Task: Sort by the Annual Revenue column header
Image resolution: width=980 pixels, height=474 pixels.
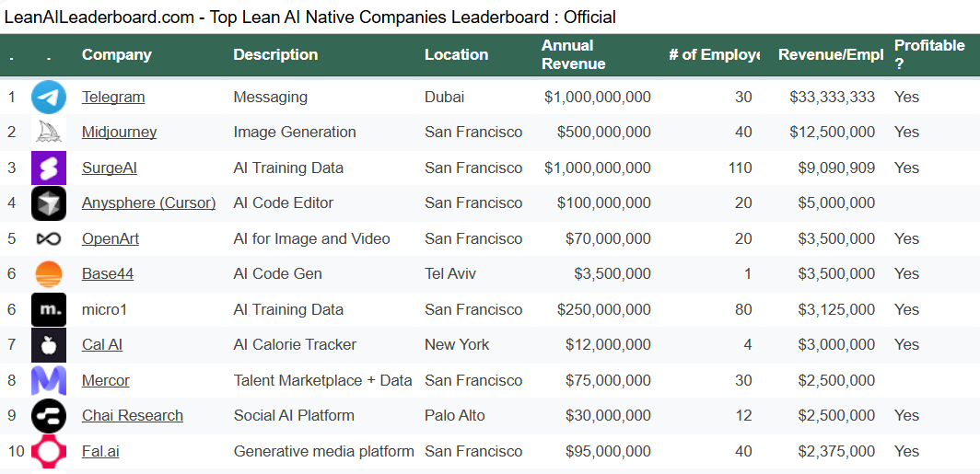Action: tap(573, 54)
